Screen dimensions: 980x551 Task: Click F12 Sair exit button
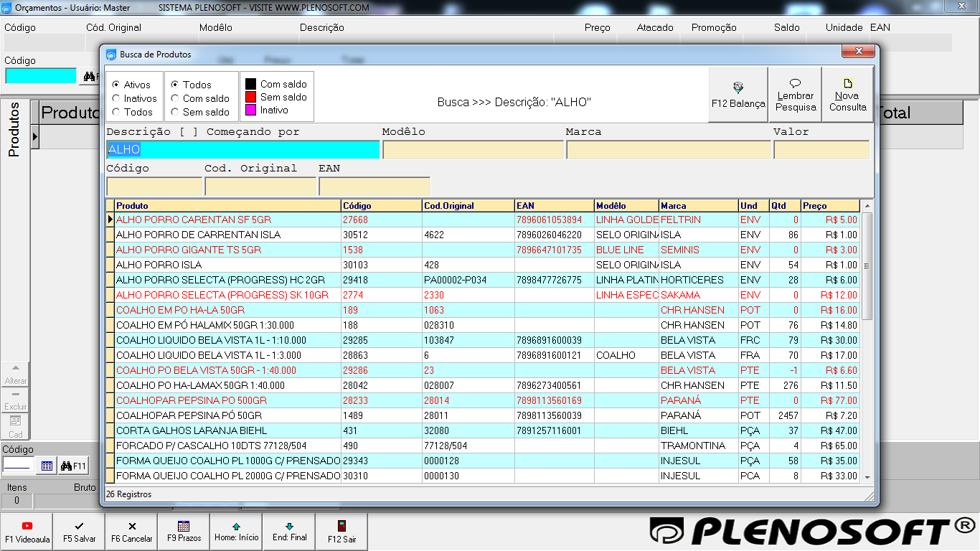(341, 532)
